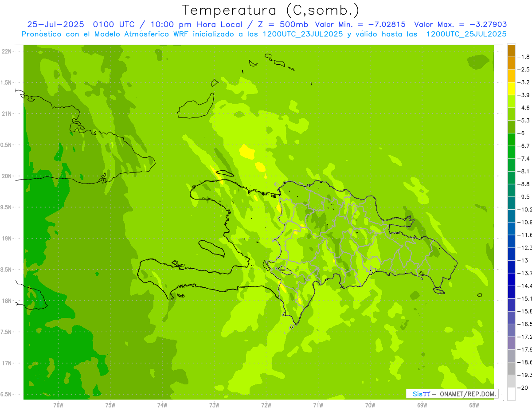The width and height of the screenshot is (532, 411).
Task: Click the '18N' latitude label
Action: pos(6,301)
